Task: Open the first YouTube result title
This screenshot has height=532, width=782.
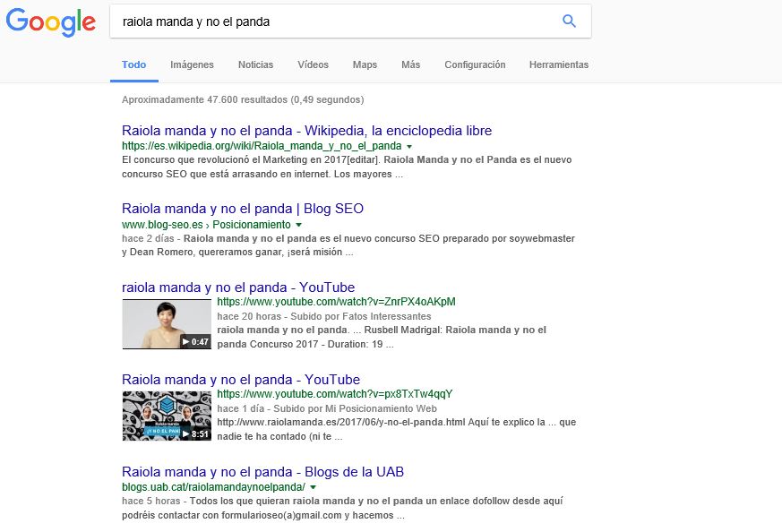Action: click(x=238, y=287)
